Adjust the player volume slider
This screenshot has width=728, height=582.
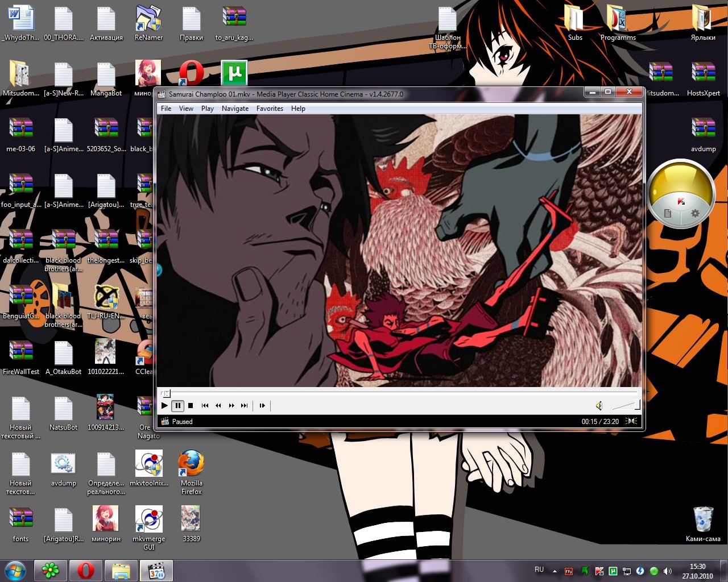pyautogui.click(x=626, y=405)
